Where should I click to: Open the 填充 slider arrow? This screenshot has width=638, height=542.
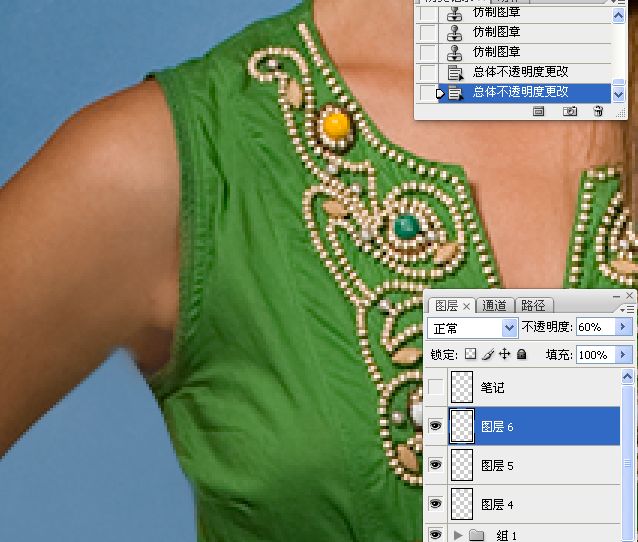tap(623, 355)
